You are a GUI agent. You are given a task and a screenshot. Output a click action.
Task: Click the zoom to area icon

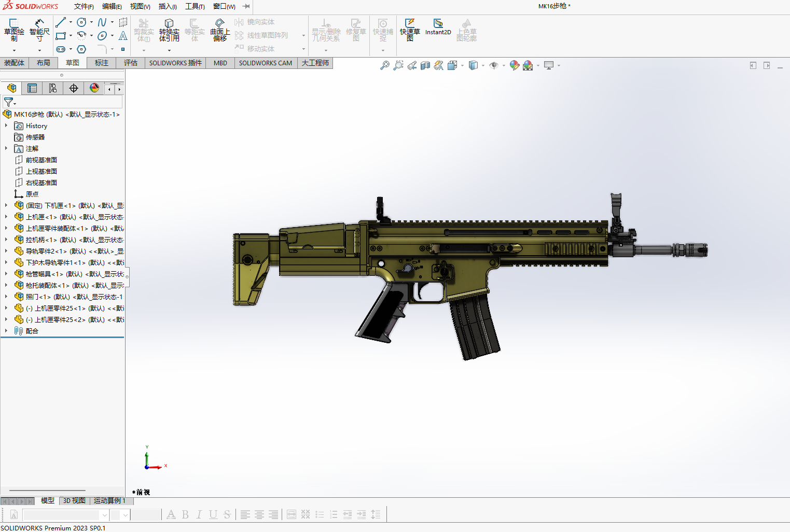[398, 65]
